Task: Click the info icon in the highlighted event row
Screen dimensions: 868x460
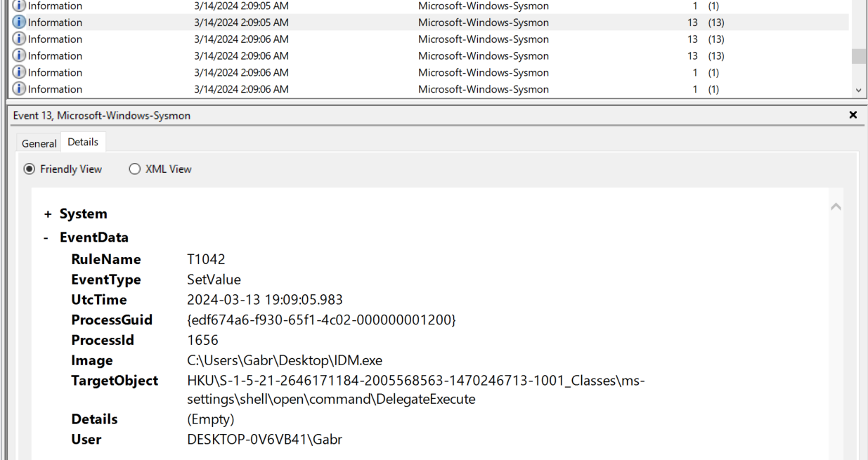Action: (x=19, y=22)
